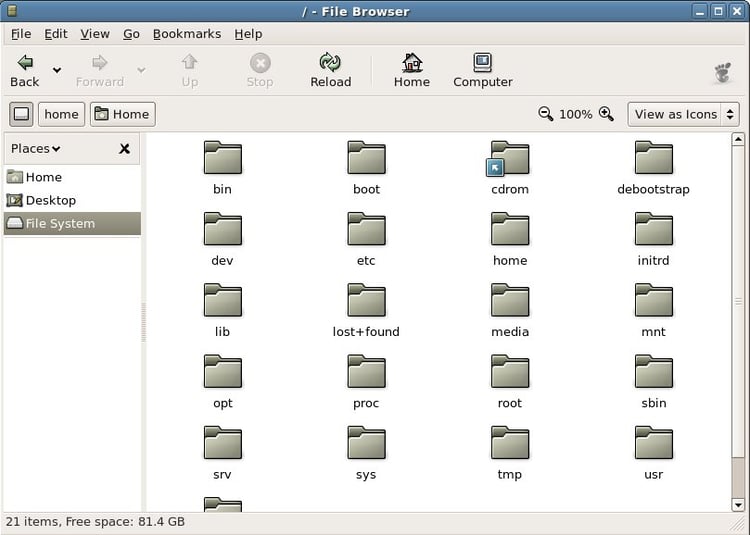Select the root folder icon
The width and height of the screenshot is (750, 535).
[510, 371]
